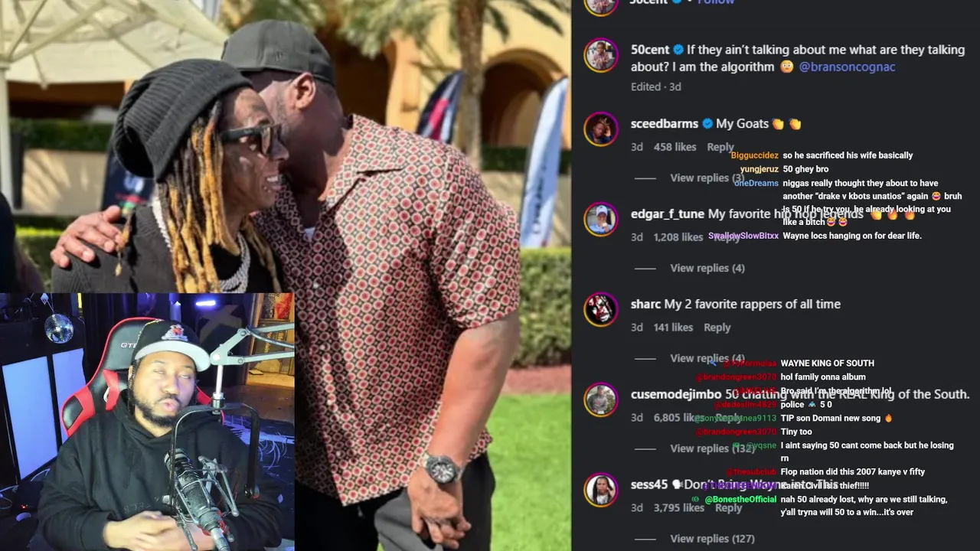Open 50cent's profile avatar on the caption
980x551 pixels.
tap(601, 55)
